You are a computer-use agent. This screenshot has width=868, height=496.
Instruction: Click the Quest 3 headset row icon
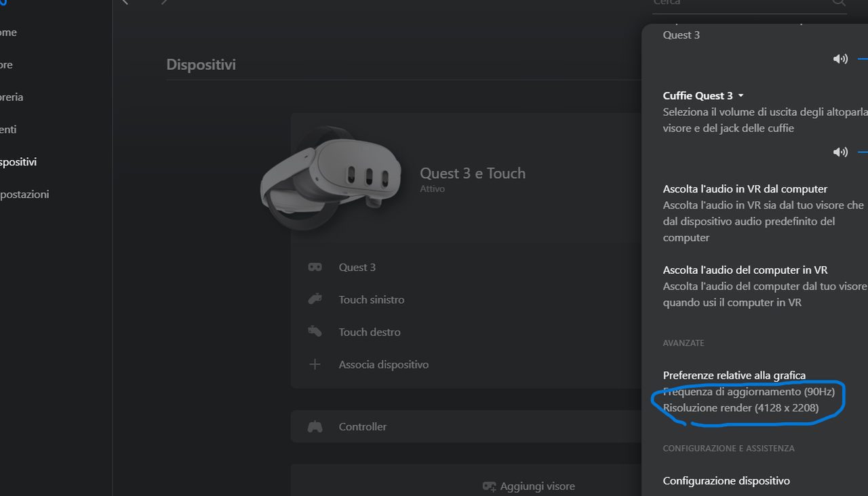315,267
